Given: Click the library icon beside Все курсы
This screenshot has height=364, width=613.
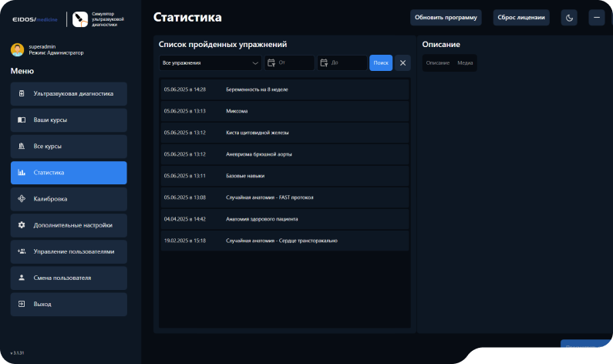Looking at the screenshot, I should [x=22, y=146].
